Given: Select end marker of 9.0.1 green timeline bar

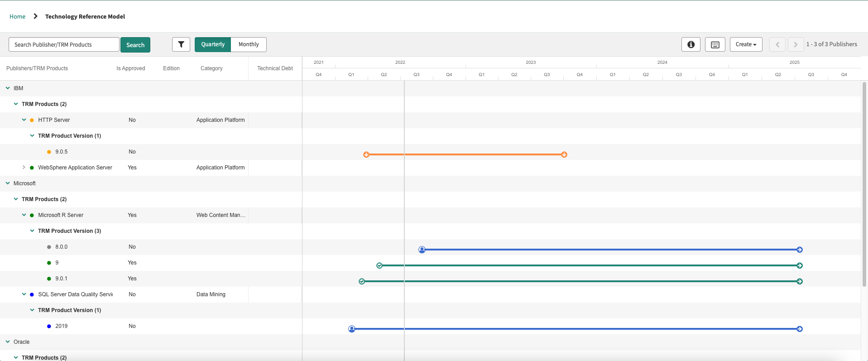Looking at the screenshot, I should [x=800, y=281].
